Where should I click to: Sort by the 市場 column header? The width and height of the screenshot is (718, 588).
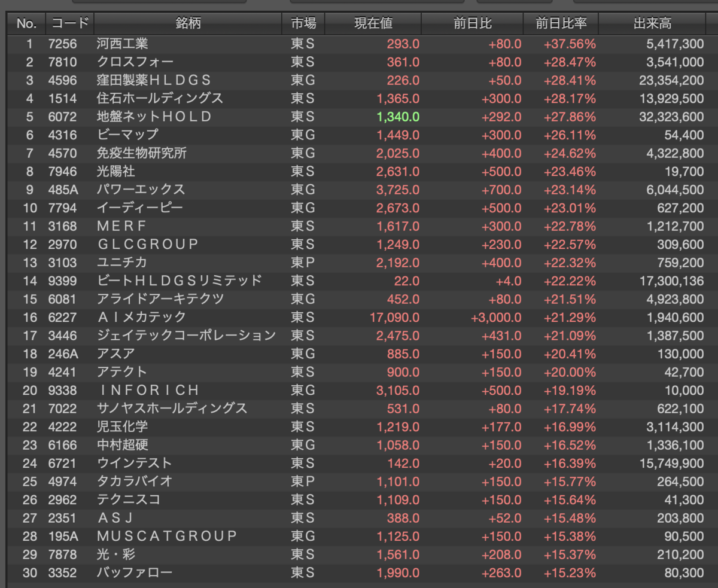coord(303,24)
